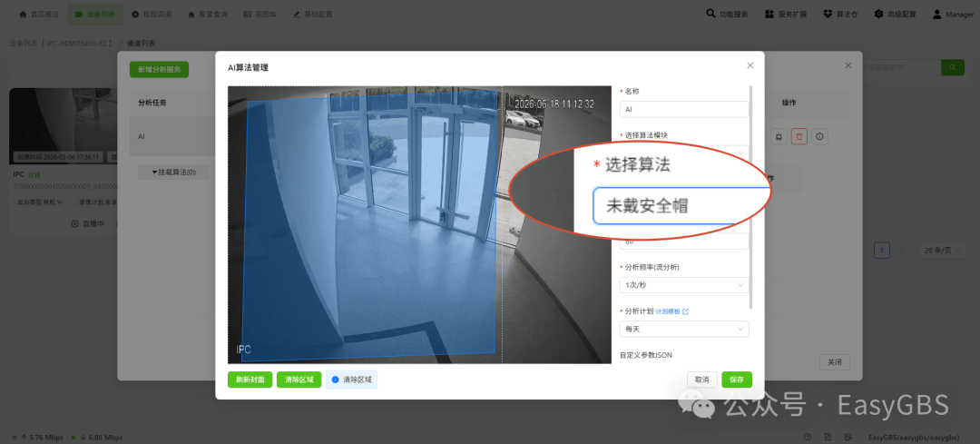Open the 算法仓 algorithm store
Viewport: 980px width, 444px height.
point(840,14)
